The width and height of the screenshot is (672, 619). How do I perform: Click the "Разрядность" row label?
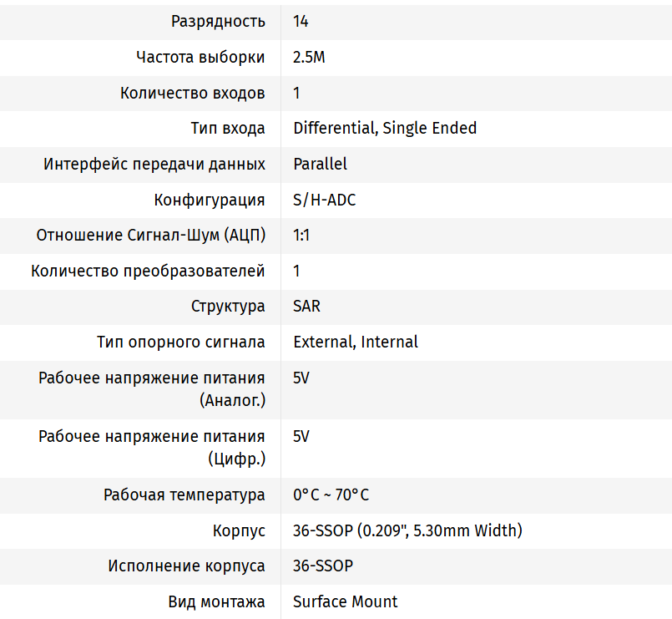pos(218,22)
